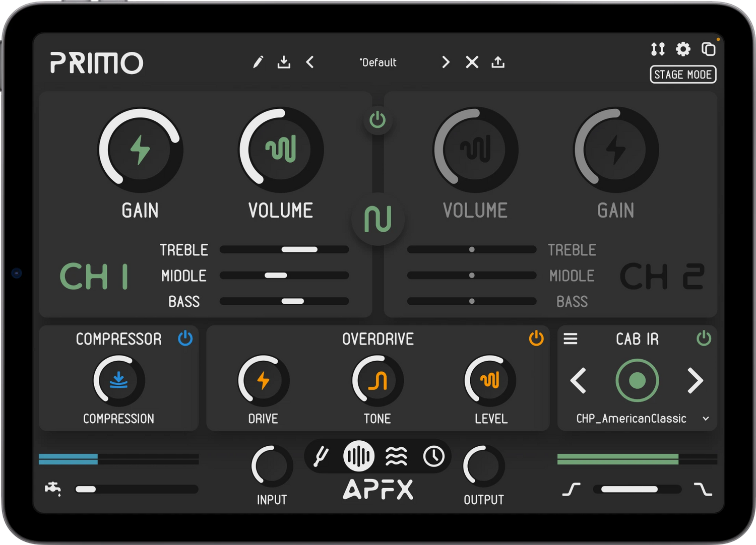756x545 pixels.
Task: Click the Default preset name
Action: [378, 62]
